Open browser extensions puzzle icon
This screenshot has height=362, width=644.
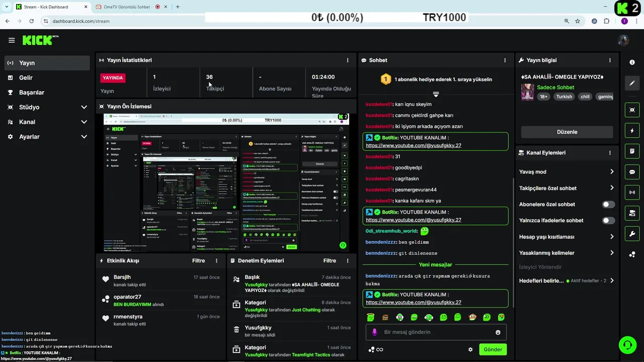coord(607,21)
